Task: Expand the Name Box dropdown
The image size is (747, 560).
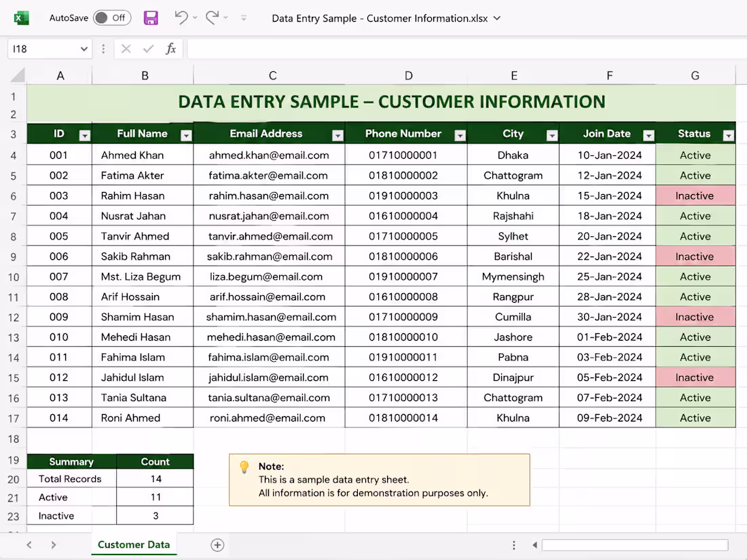Action: coord(84,49)
